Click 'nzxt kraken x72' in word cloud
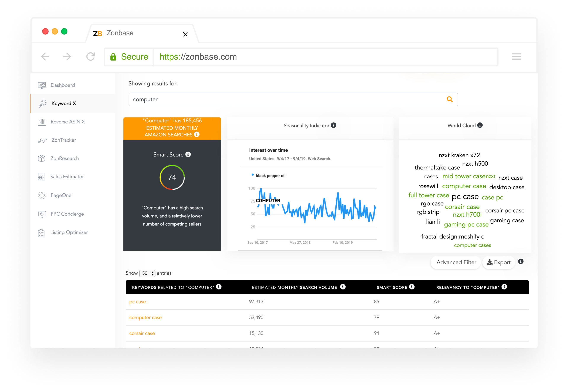 [x=459, y=155]
